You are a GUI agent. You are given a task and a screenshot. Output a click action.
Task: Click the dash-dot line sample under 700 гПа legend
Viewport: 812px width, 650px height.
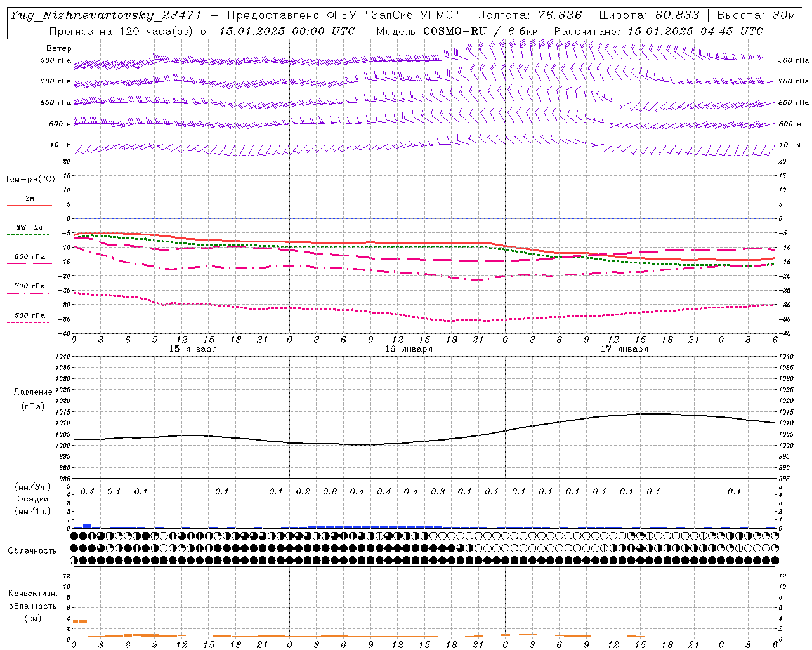[x=28, y=293]
